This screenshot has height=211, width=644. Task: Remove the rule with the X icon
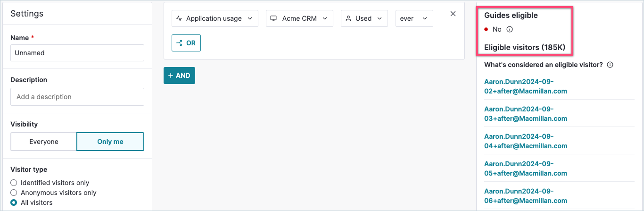tap(453, 14)
